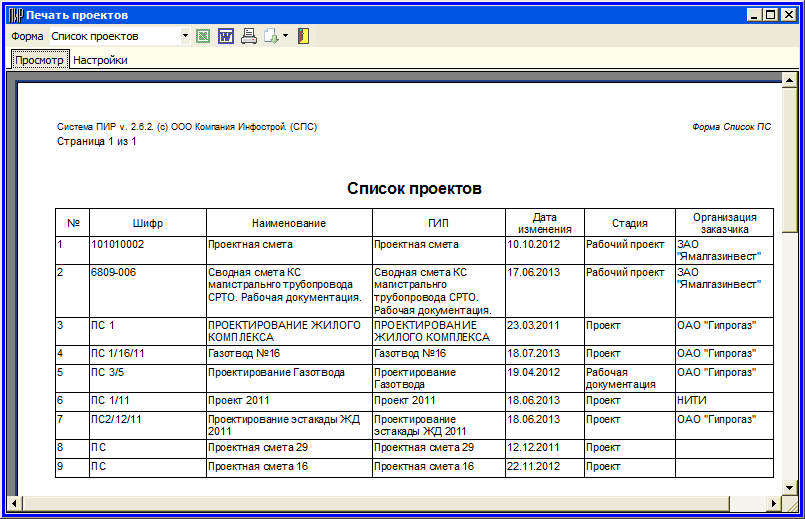Click the save-to-file document icon
The image size is (805, 519).
(x=270, y=36)
